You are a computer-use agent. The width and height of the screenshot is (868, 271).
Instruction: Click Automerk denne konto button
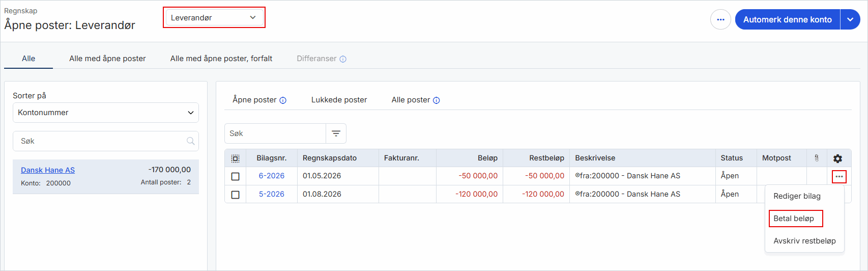click(788, 20)
